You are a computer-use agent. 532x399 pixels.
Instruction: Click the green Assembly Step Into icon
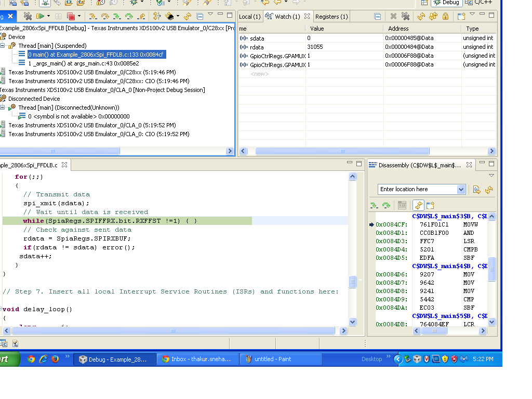click(117, 17)
